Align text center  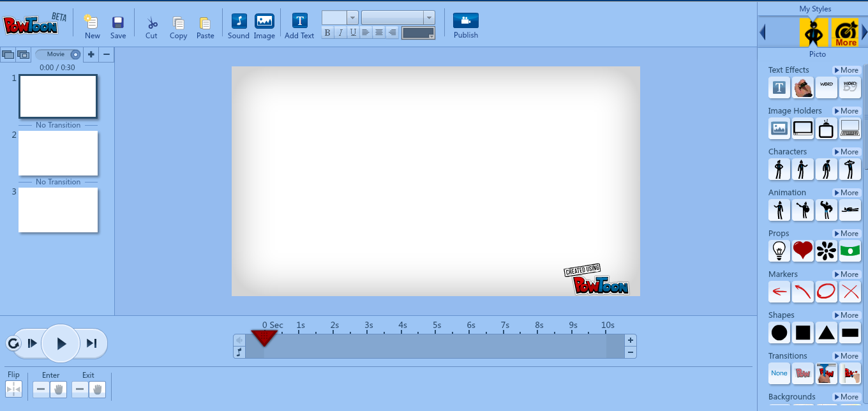(x=379, y=33)
